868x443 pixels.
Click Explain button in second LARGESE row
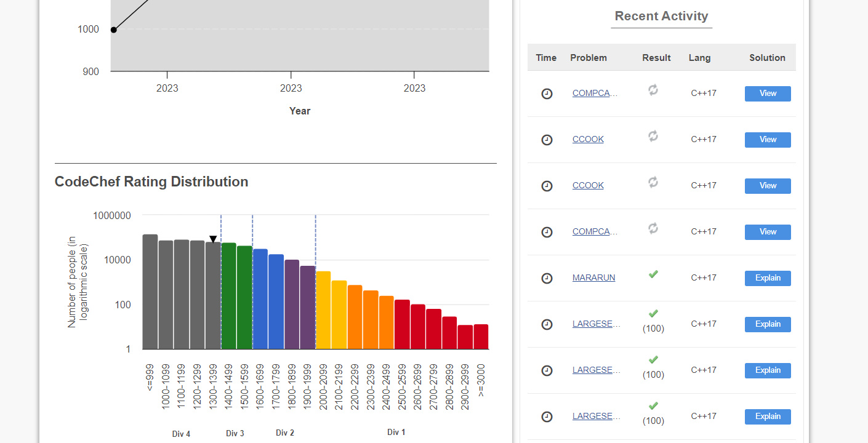point(768,370)
